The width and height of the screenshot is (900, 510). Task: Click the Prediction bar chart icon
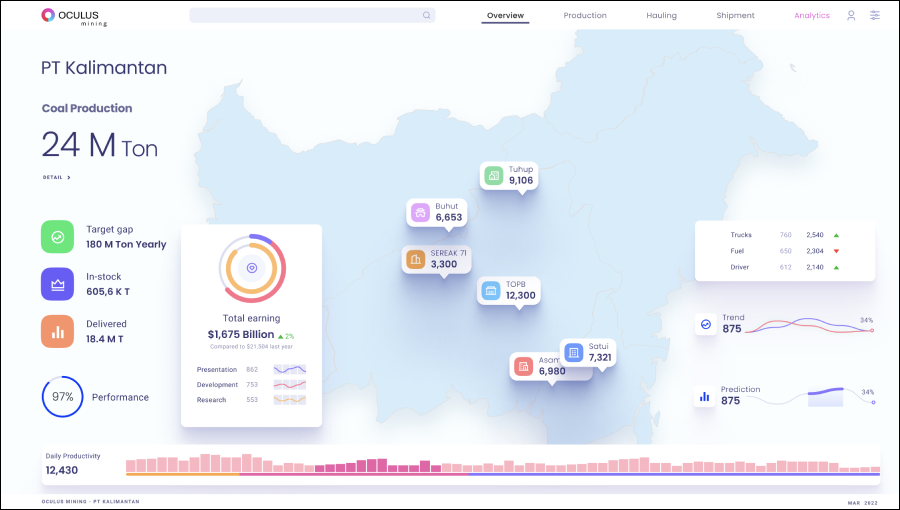705,396
